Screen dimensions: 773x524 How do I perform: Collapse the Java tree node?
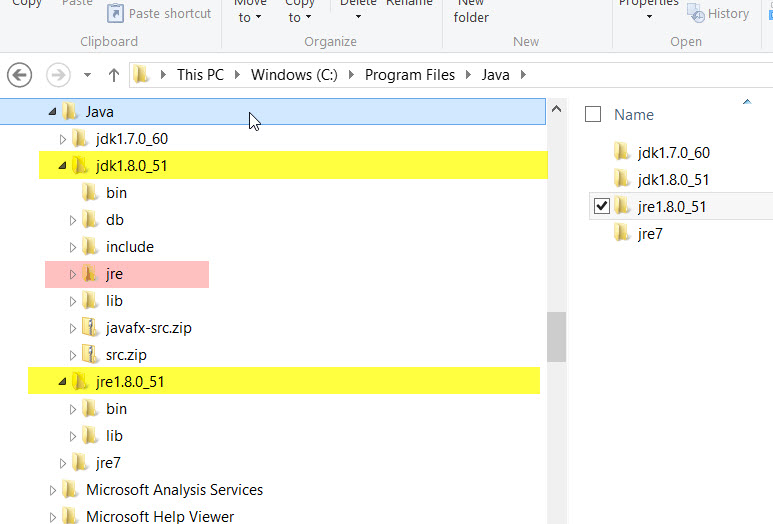(x=52, y=112)
